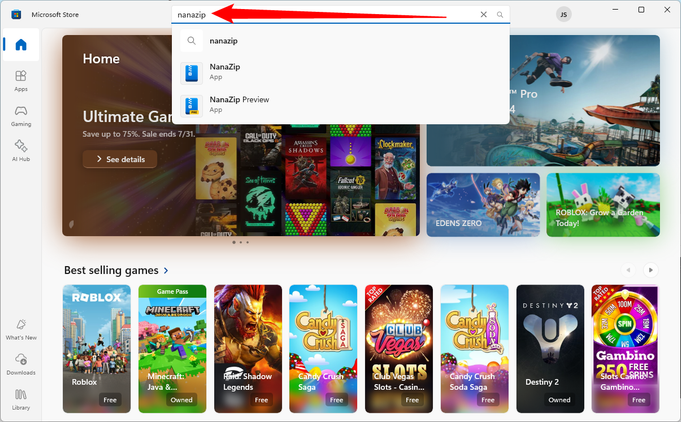Click the See details button
681x422 pixels.
tap(120, 159)
